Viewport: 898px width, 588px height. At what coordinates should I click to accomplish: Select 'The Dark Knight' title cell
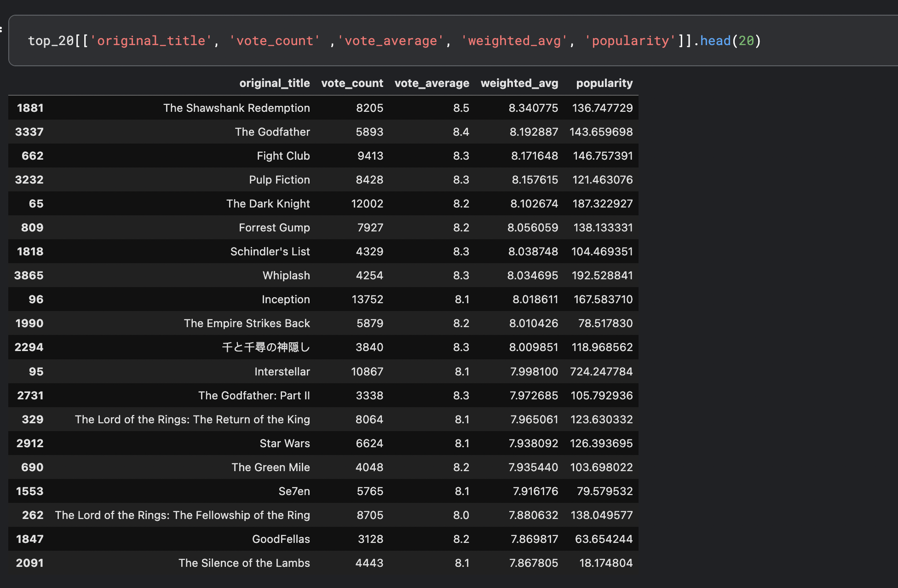[x=268, y=204]
